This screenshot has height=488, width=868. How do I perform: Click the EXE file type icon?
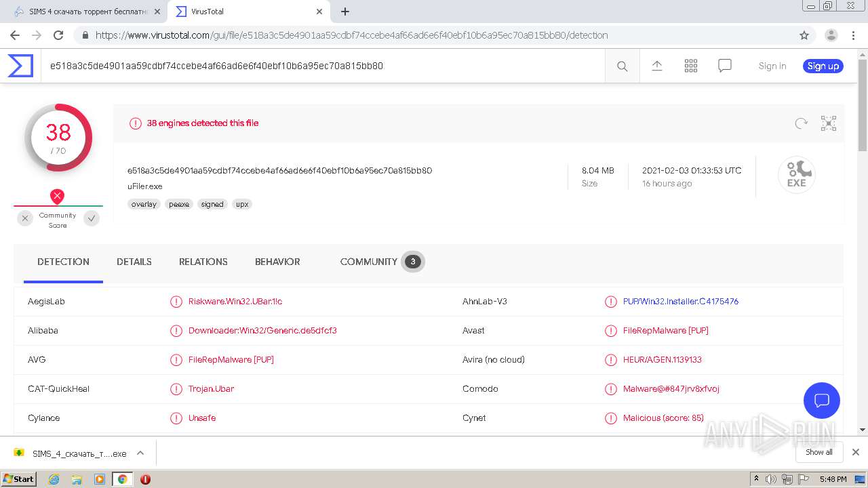coord(797,175)
